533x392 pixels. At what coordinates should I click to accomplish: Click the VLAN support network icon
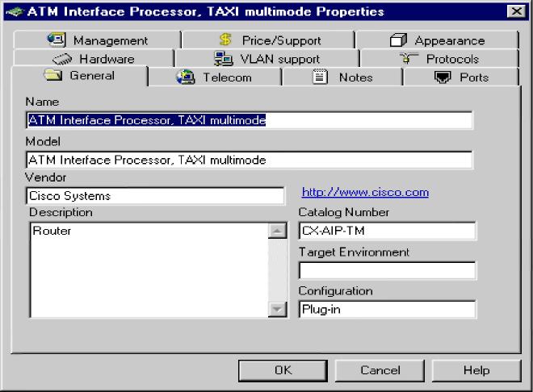224,59
